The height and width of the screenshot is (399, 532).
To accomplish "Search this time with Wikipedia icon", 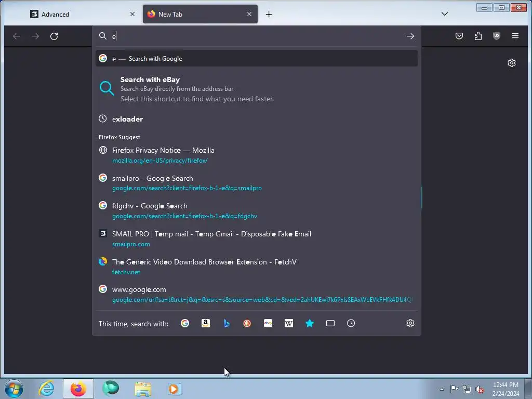I will click(289, 323).
